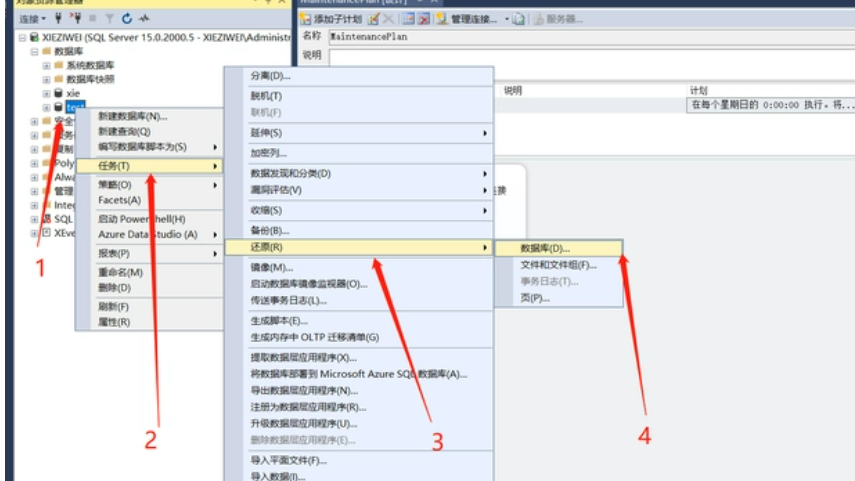
Task: Collapse the XIEZIWEI server node
Action: pos(22,38)
